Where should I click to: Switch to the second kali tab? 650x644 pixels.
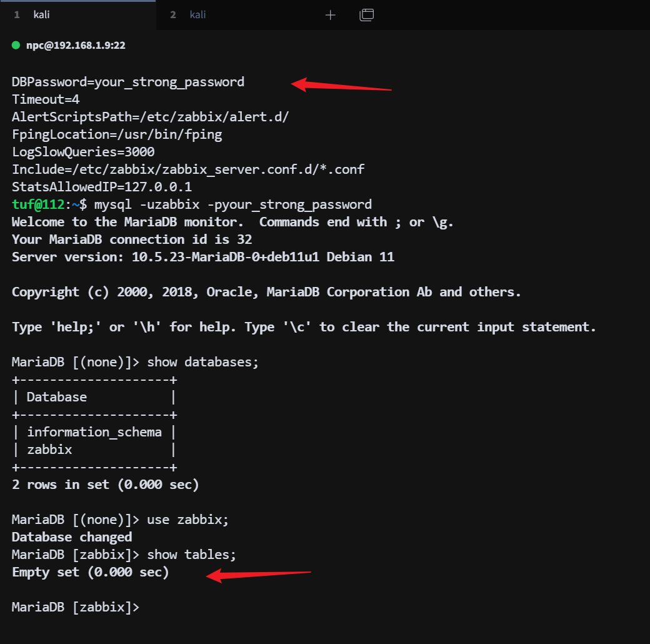pyautogui.click(x=197, y=15)
